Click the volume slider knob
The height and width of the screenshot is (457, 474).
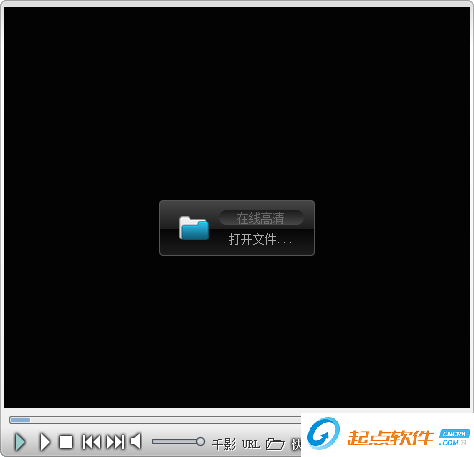200,442
